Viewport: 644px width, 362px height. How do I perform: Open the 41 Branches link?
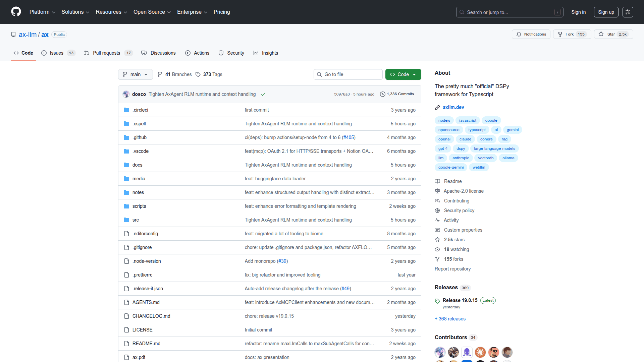[x=175, y=74]
